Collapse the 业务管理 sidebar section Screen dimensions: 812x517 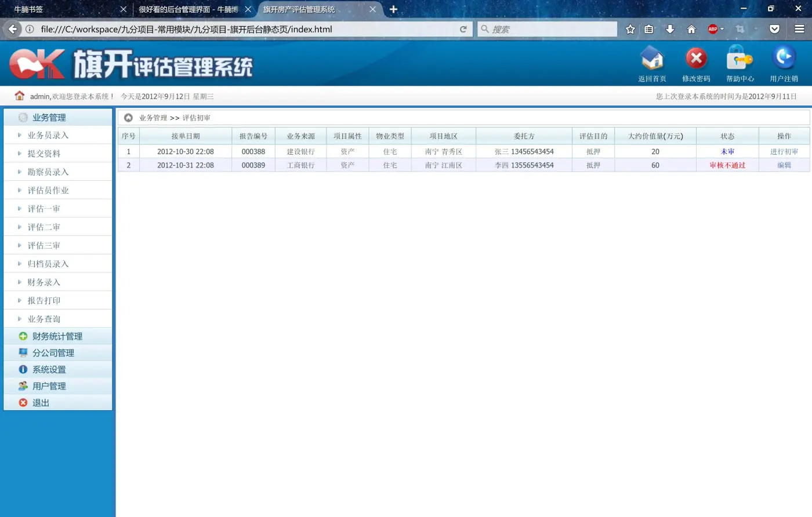(58, 117)
